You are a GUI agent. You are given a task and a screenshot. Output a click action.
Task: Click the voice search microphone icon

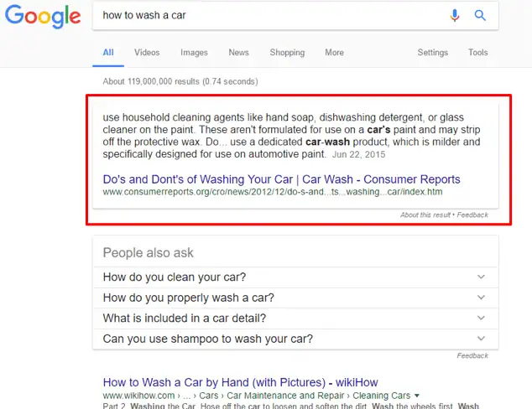tap(455, 16)
